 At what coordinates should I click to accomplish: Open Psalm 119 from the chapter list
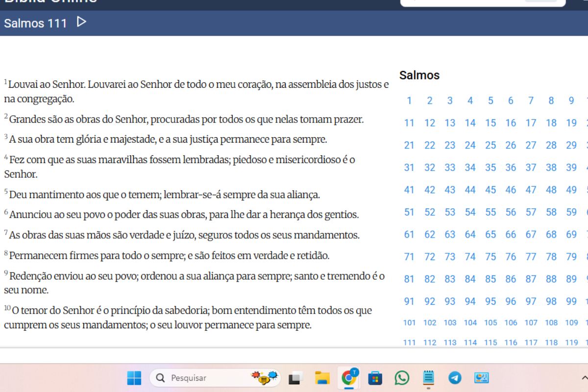pos(571,342)
